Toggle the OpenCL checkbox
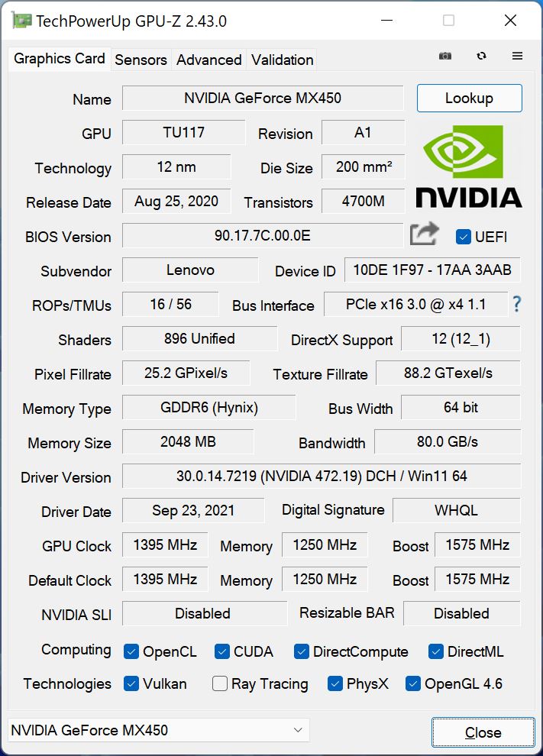The height and width of the screenshot is (756, 543). [x=131, y=651]
